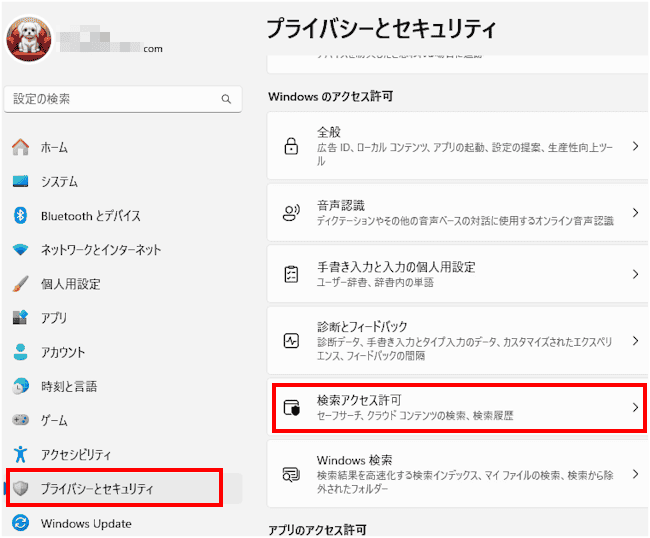Click the Accessibility figure icon
This screenshot has height=538, width=650.
click(x=20, y=454)
